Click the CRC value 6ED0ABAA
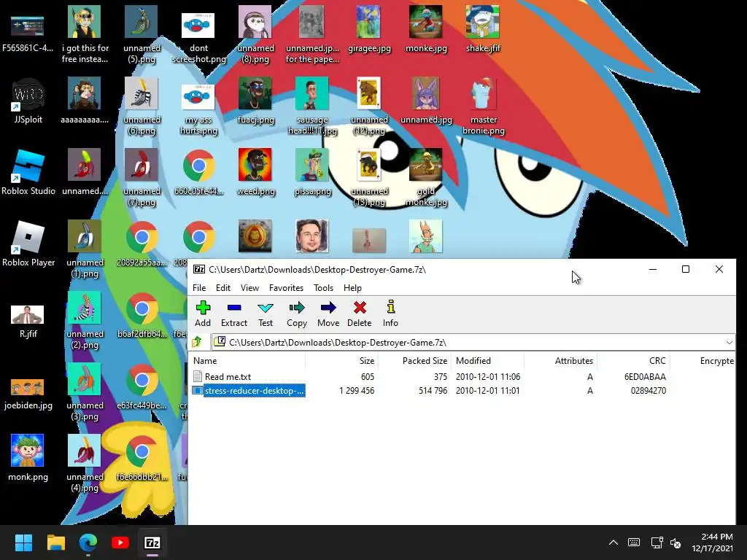 point(645,377)
